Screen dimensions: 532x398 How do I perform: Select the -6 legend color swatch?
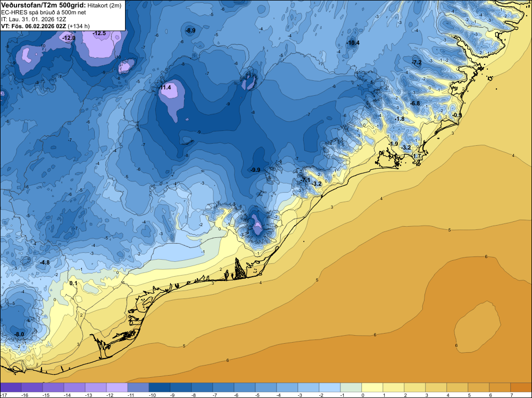pos(245,387)
